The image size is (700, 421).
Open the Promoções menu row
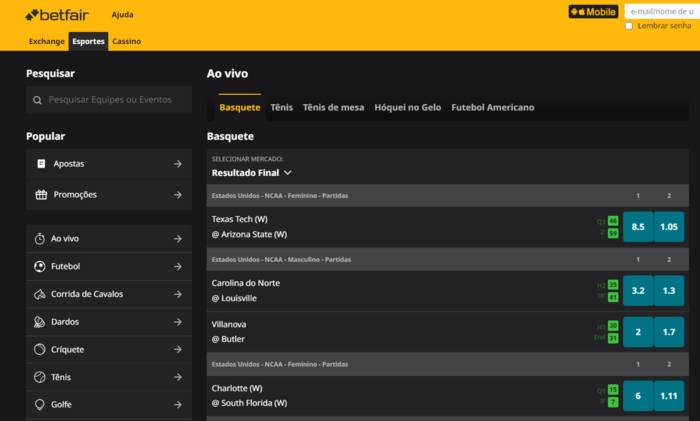pos(109,195)
